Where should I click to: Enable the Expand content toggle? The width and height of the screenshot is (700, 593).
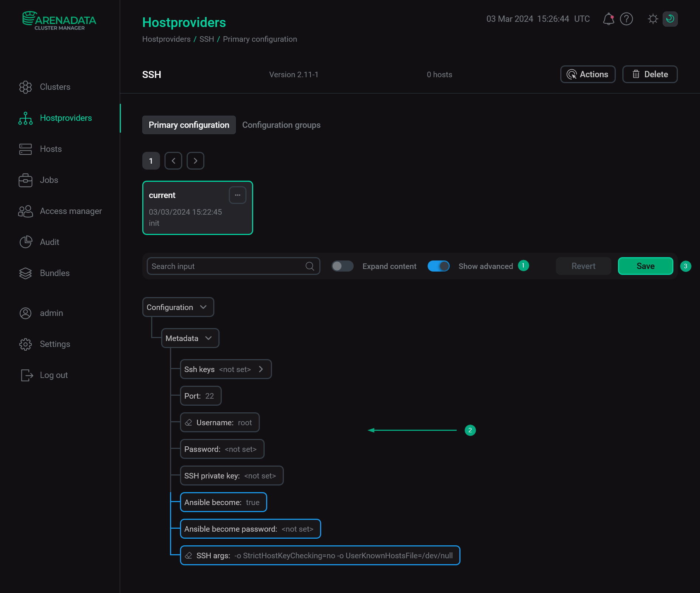point(342,266)
